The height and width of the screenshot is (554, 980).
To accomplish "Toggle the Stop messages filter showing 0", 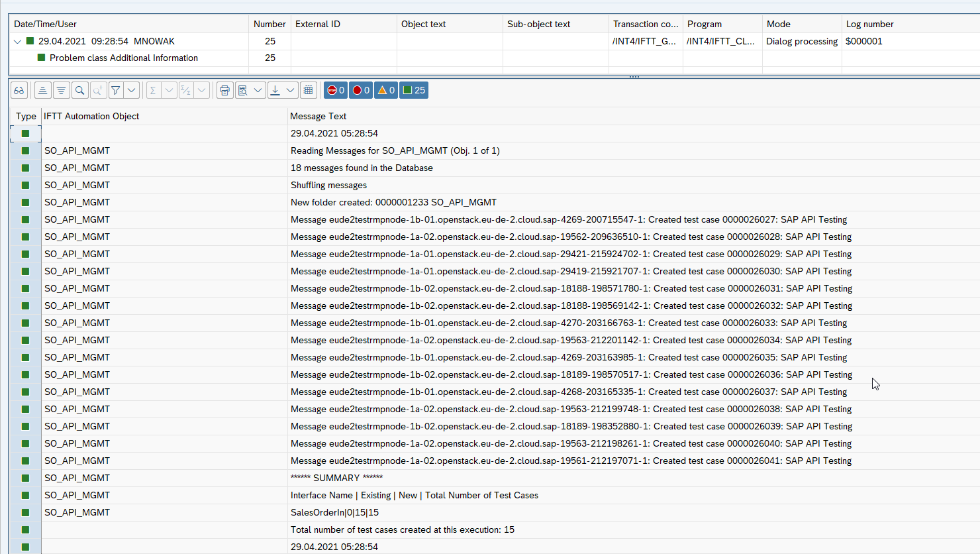I will [336, 90].
